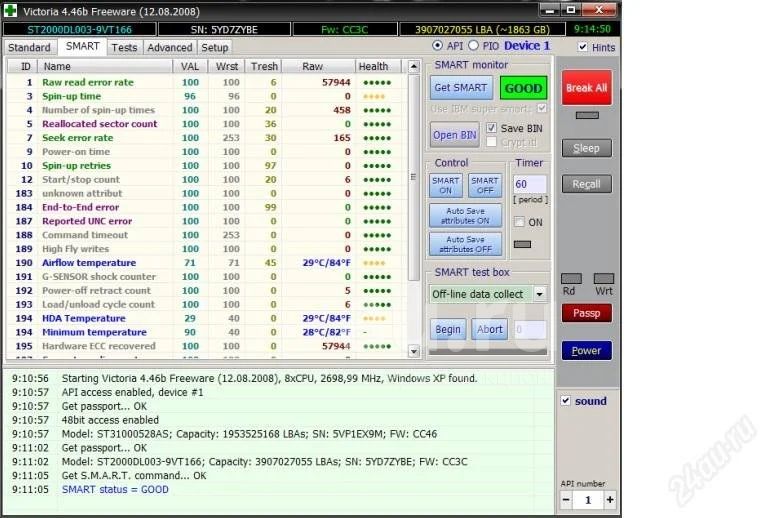Image resolution: width=768 pixels, height=518 pixels.
Task: Toggle the Save BIN checkbox
Action: pos(491,128)
